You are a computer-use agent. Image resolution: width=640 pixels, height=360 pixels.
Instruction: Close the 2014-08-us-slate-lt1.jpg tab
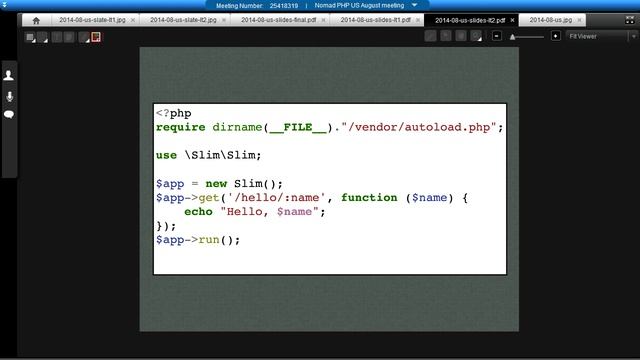click(x=133, y=20)
